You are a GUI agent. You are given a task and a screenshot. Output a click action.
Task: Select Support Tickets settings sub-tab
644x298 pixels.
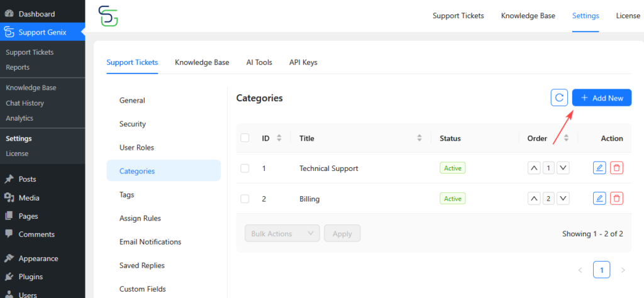132,62
